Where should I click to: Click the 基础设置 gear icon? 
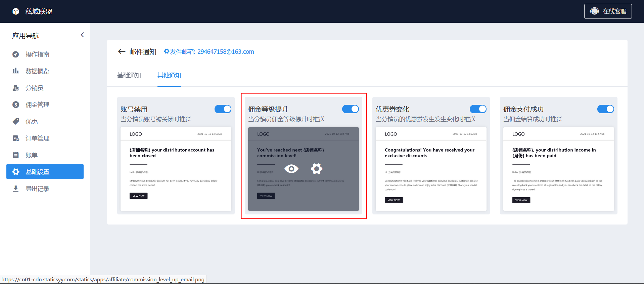(16, 172)
